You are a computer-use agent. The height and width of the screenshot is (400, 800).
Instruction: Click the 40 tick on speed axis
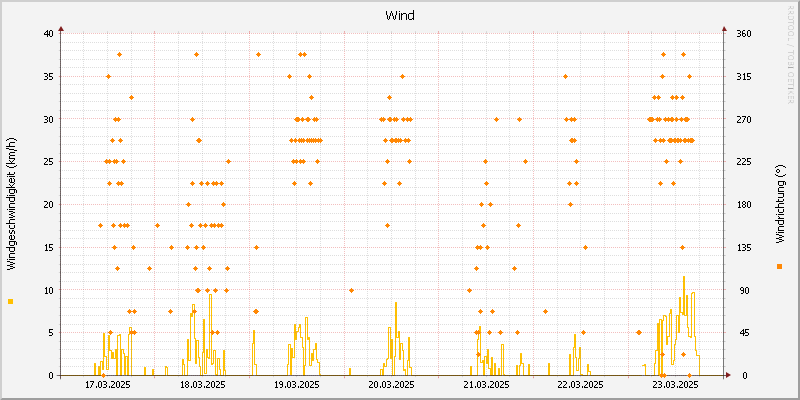pyautogui.click(x=48, y=33)
